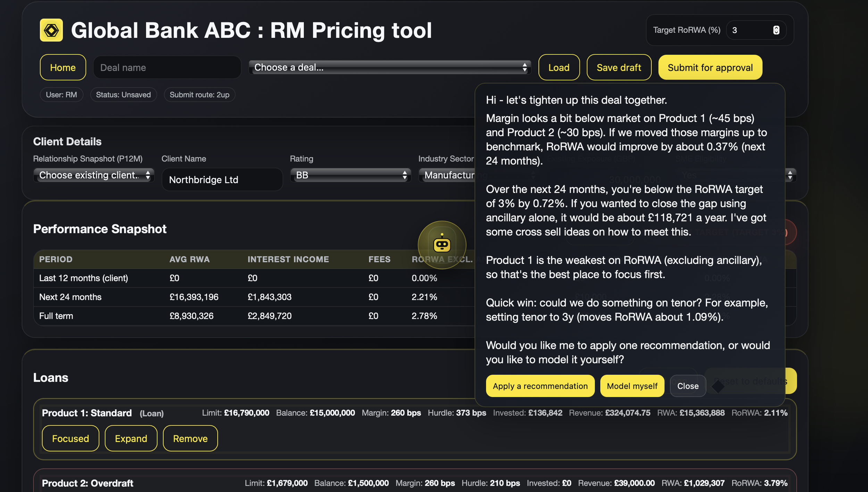Open the Choose existing client dropdown
The image size is (868, 492).
pos(94,175)
